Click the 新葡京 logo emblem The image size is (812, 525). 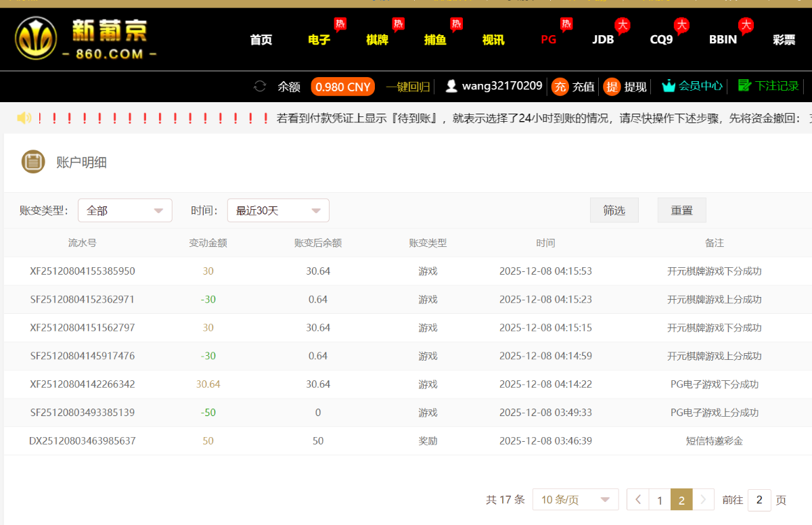pyautogui.click(x=36, y=39)
